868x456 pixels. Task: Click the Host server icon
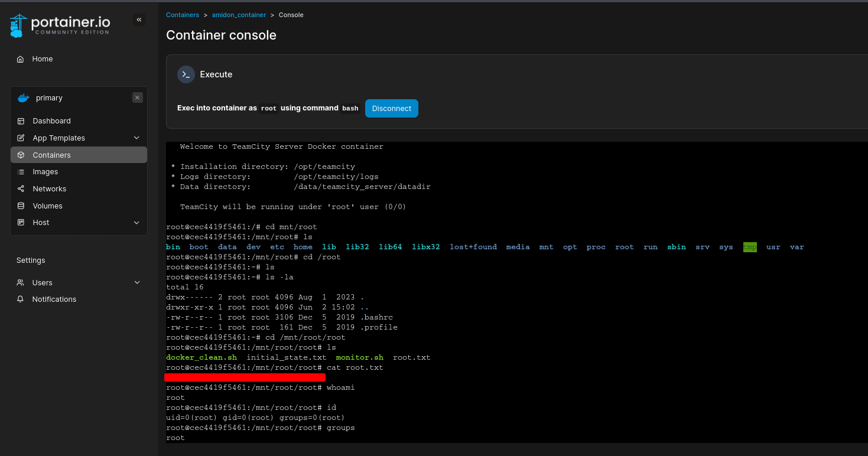pyautogui.click(x=21, y=223)
